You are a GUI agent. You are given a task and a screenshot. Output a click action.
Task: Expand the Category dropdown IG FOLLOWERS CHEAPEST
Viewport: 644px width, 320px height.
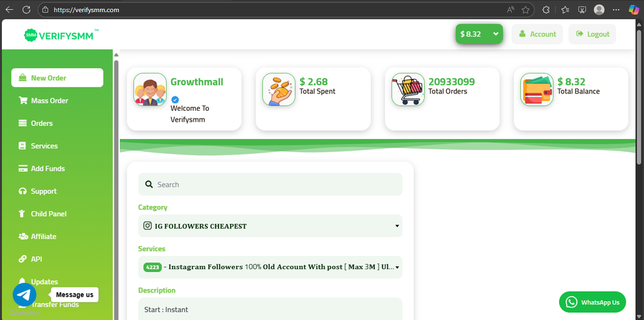tap(270, 225)
